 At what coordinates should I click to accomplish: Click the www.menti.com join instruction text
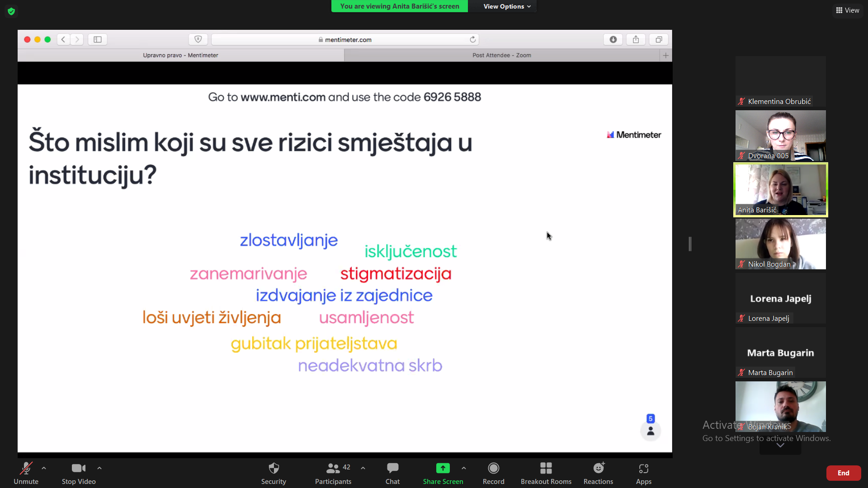pos(344,97)
